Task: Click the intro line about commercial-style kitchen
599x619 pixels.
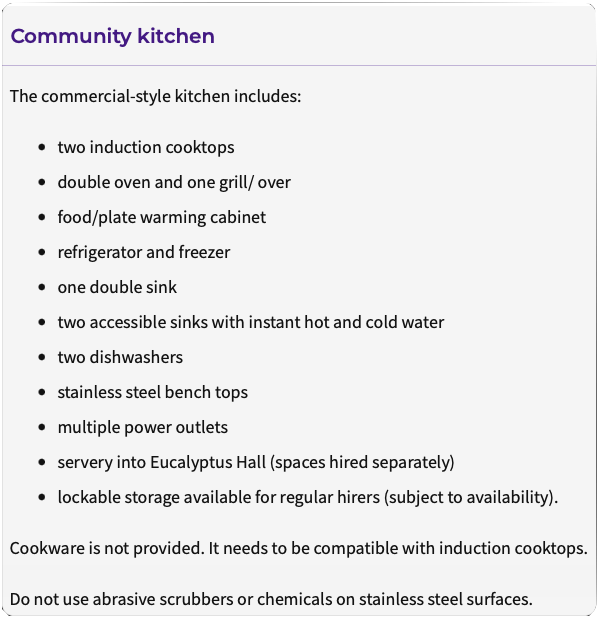Action: [x=156, y=96]
